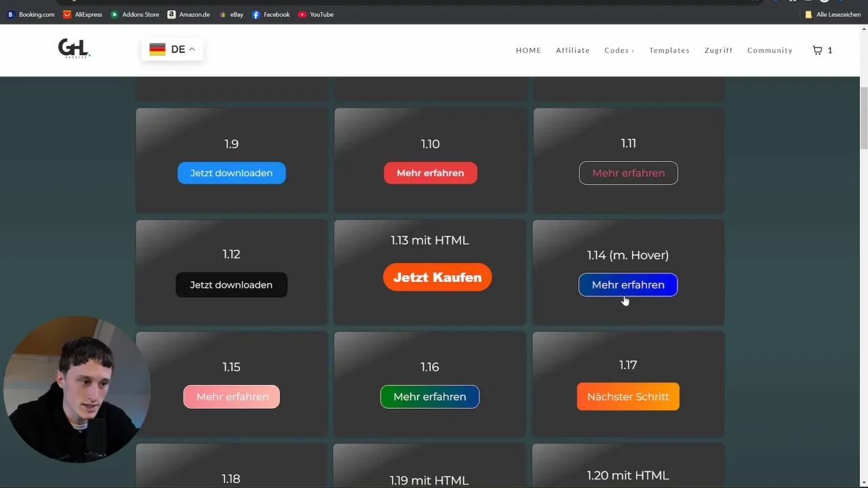Select the 1.15 card label

231,367
